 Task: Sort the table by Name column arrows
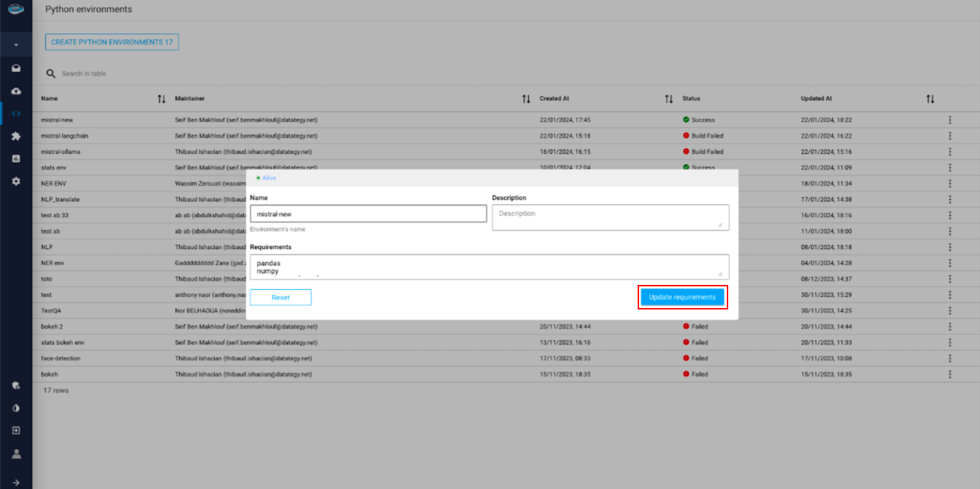pos(161,99)
